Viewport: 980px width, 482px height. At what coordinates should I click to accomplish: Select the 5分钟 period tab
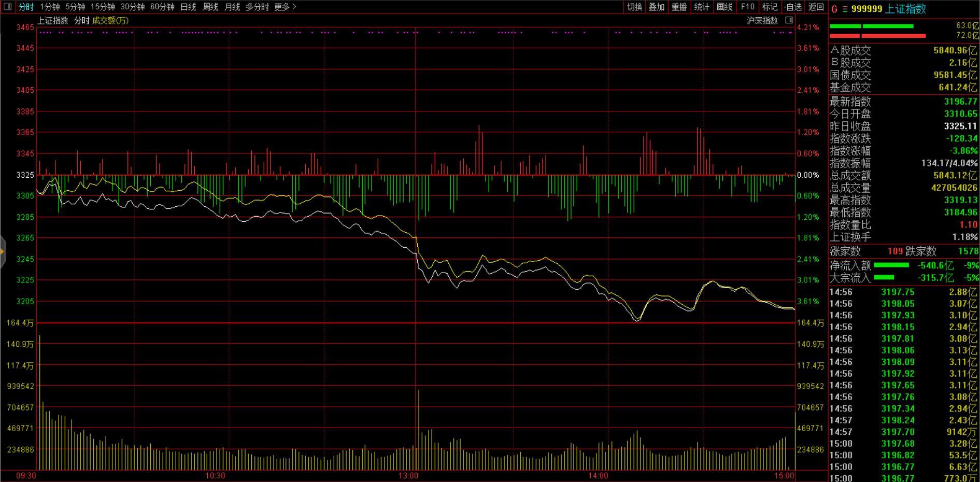click(x=75, y=7)
